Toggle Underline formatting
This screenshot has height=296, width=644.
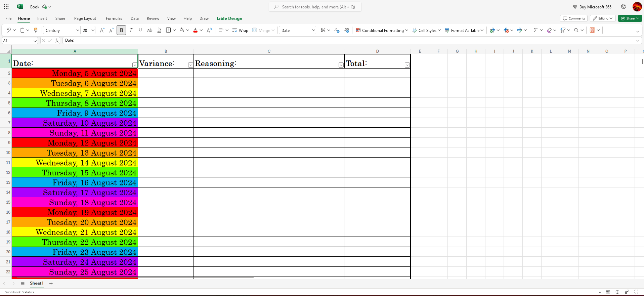coord(140,30)
